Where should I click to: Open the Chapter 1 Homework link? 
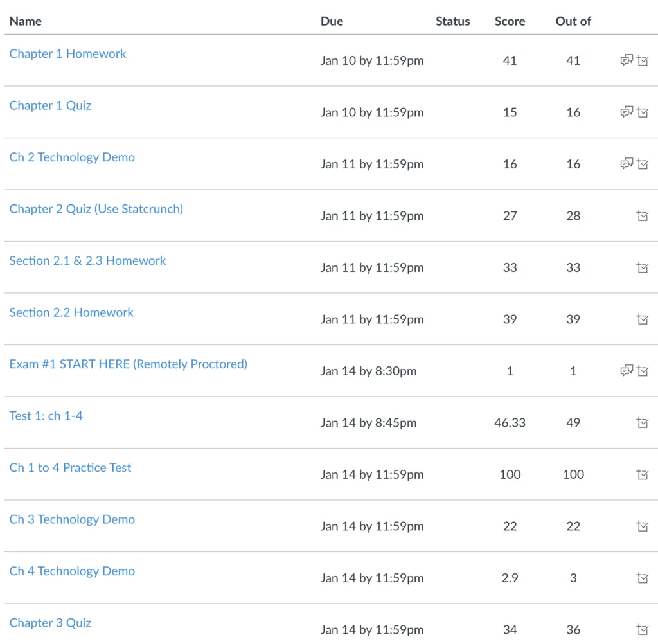[67, 54]
